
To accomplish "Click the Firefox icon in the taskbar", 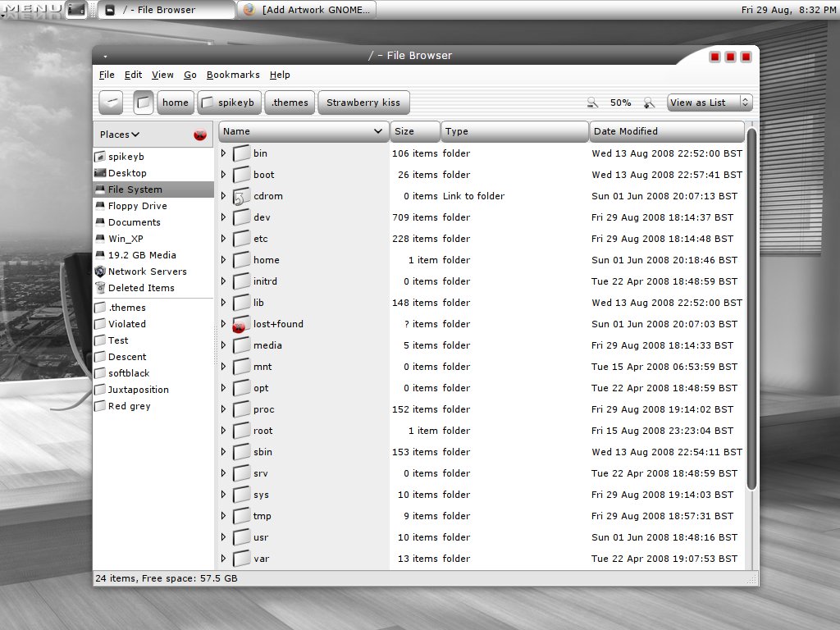I will click(249, 10).
